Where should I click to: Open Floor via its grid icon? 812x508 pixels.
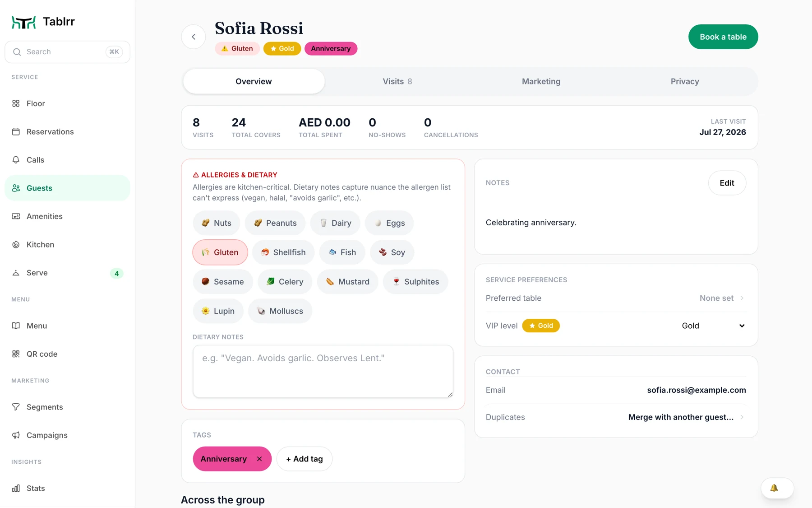click(16, 103)
